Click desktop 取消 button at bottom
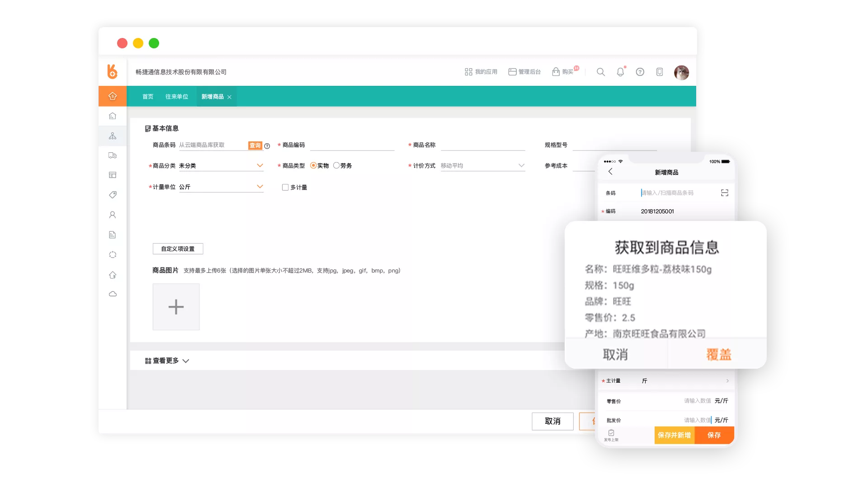The width and height of the screenshot is (868, 488). click(x=552, y=421)
